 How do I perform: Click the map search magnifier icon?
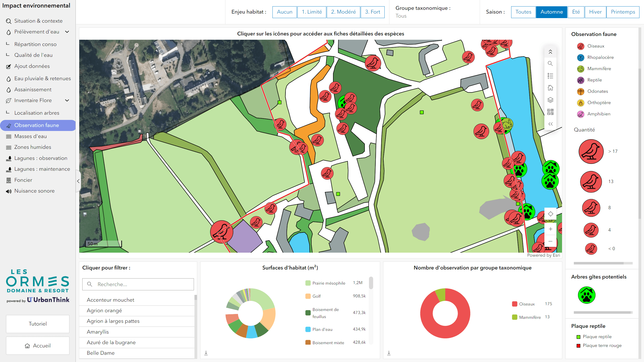550,64
